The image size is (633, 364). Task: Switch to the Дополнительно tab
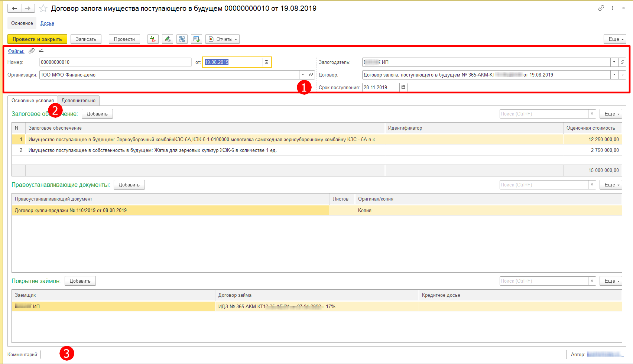[x=78, y=100]
